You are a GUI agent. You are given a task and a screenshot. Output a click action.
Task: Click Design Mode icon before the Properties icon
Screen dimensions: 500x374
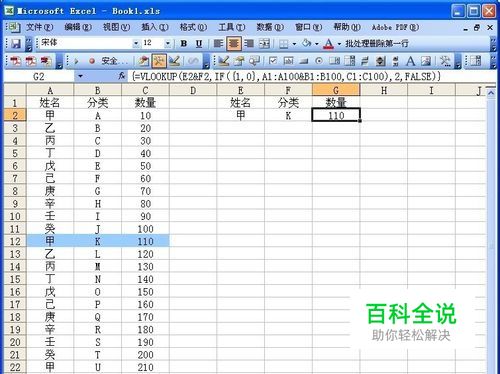coord(224,61)
